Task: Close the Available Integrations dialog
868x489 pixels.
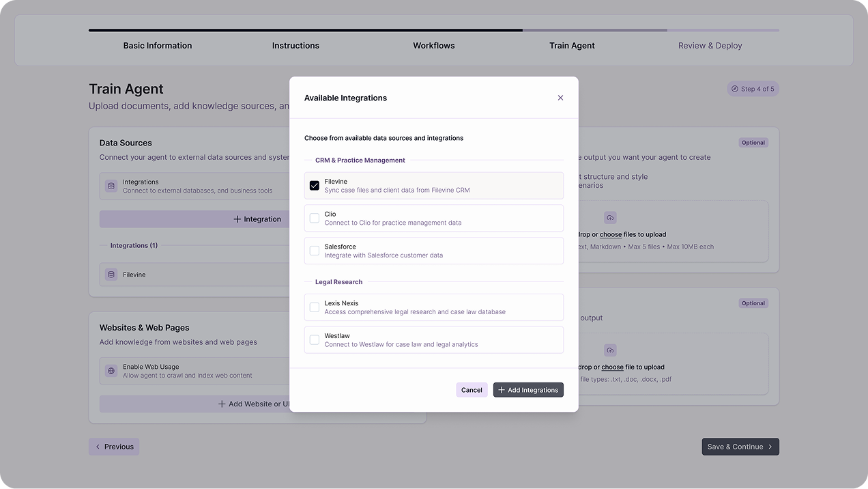Action: [560, 98]
